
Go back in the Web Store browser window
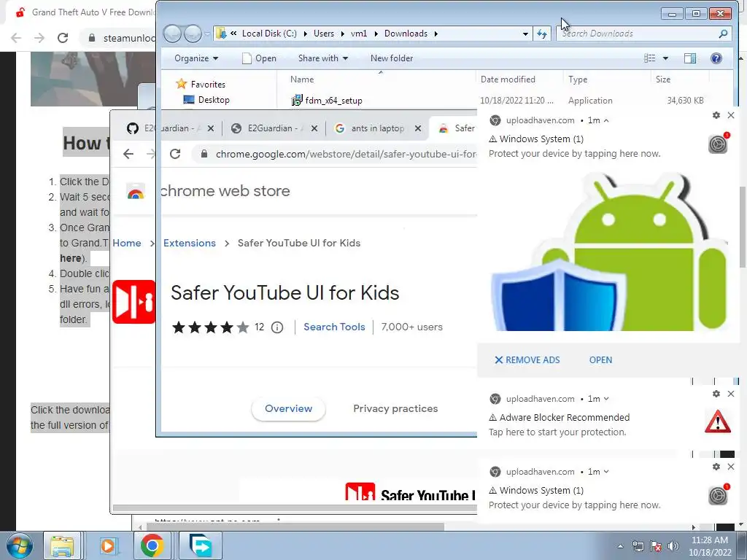pos(128,154)
